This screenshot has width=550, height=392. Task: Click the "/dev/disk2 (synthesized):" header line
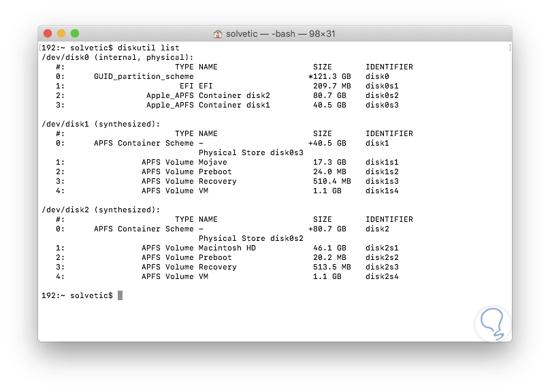pyautogui.click(x=101, y=210)
